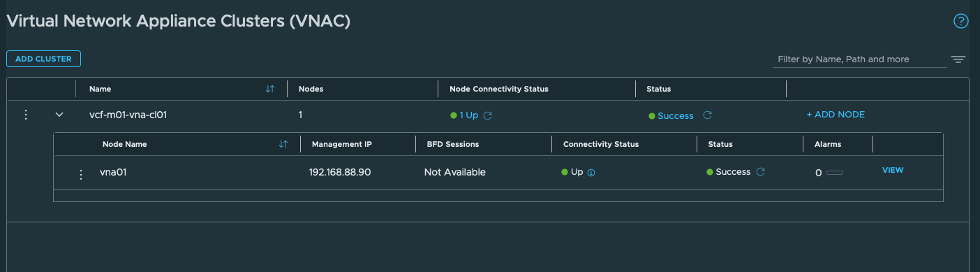
Task: Collapse the vcf-m01-vna-cl01 cluster row
Action: 59,115
